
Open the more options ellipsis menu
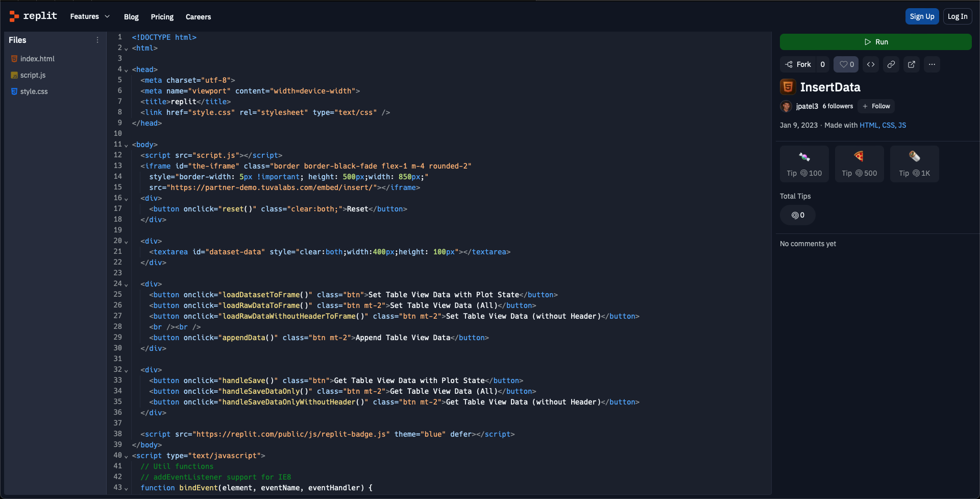pyautogui.click(x=932, y=64)
